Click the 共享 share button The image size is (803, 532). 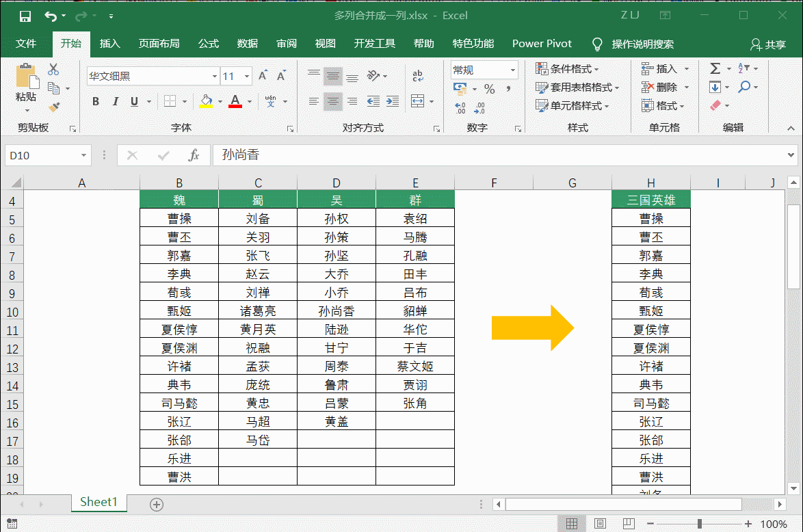click(767, 44)
